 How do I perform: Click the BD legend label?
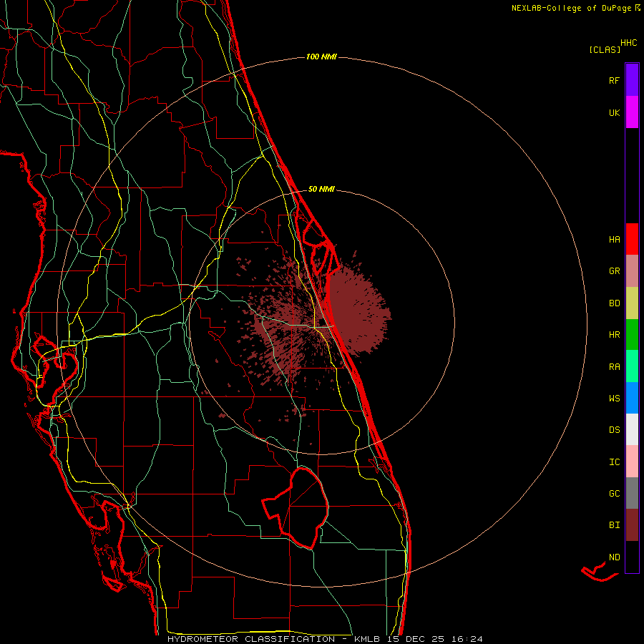tap(614, 303)
